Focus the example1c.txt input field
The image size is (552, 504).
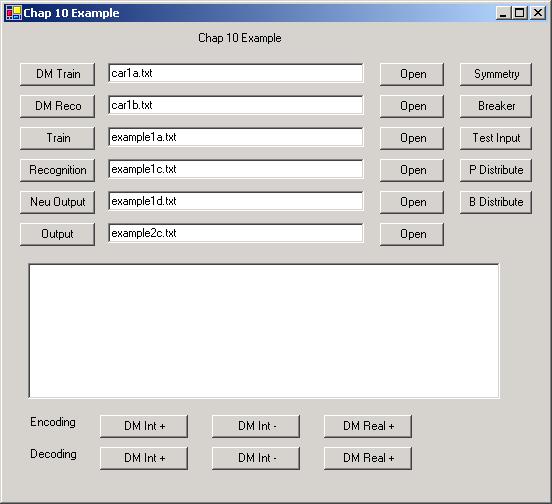point(236,169)
